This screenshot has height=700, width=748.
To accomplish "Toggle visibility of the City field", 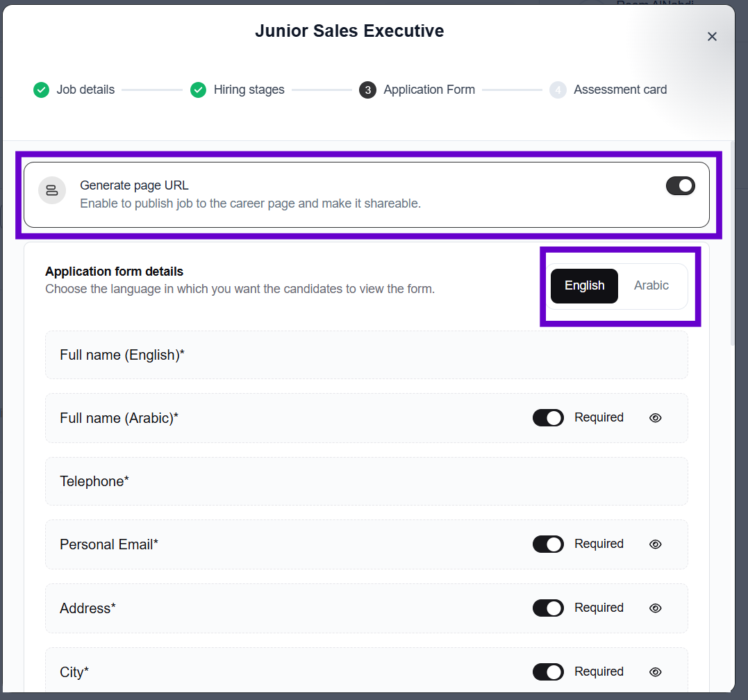I will point(655,672).
